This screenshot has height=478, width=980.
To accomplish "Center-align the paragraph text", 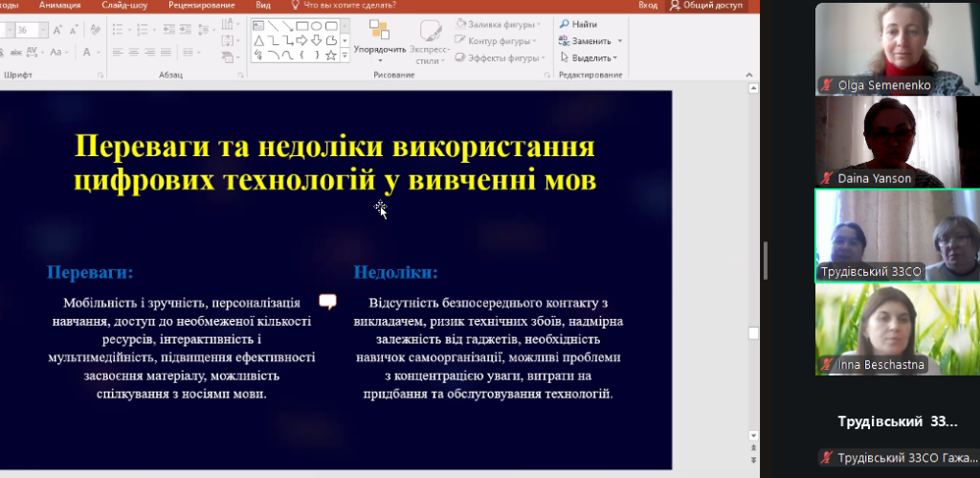I will [131, 53].
